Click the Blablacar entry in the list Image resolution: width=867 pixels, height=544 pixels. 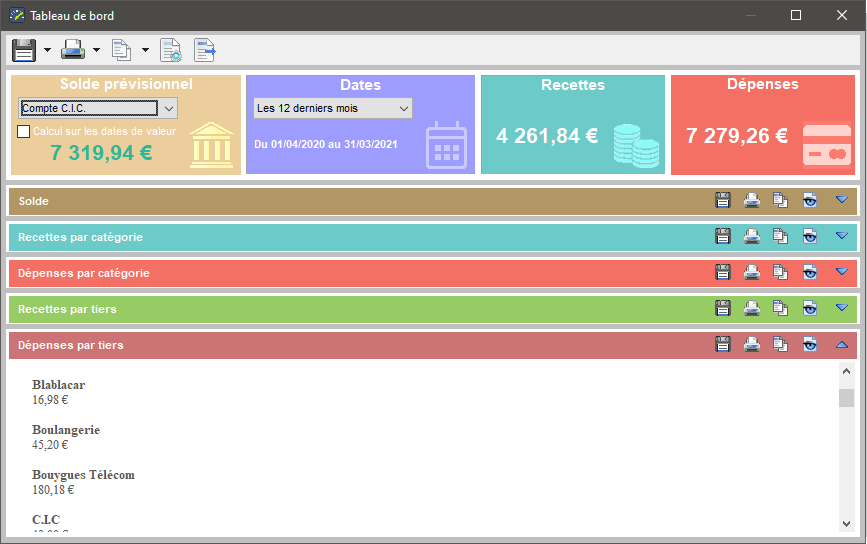tap(58, 384)
